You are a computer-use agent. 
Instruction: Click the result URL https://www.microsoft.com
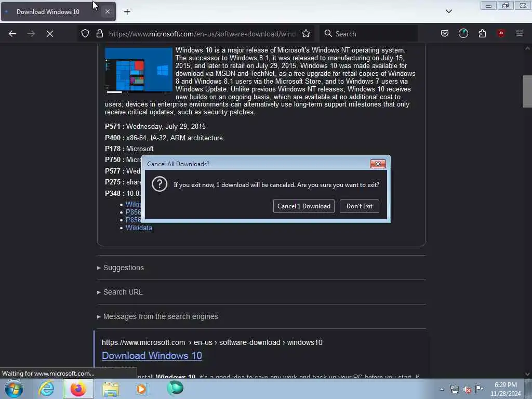tap(143, 342)
